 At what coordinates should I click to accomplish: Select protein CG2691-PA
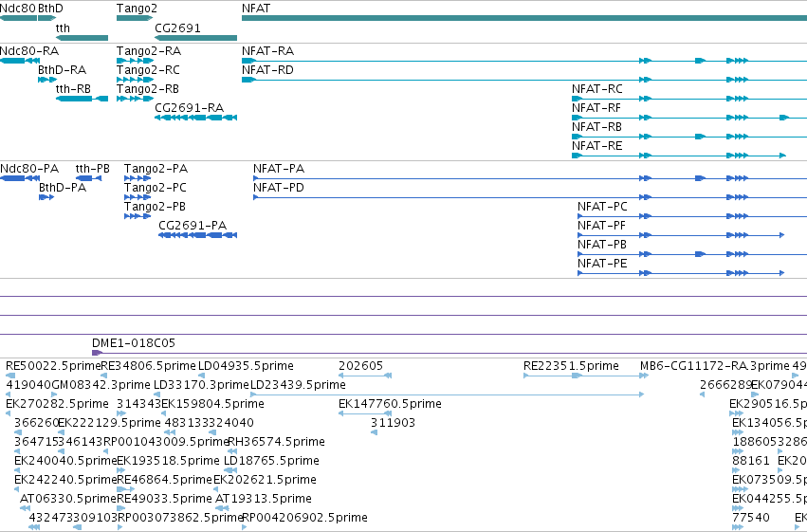click(193, 227)
